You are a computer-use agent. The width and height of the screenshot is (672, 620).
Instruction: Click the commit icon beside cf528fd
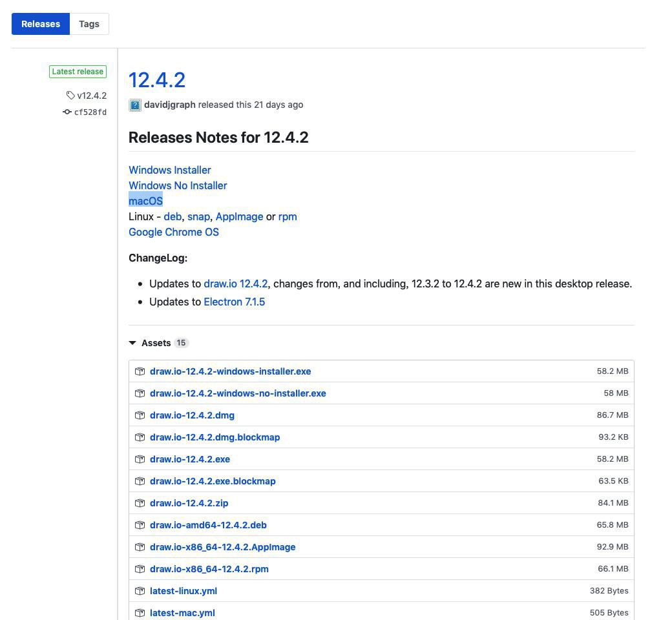click(x=67, y=112)
